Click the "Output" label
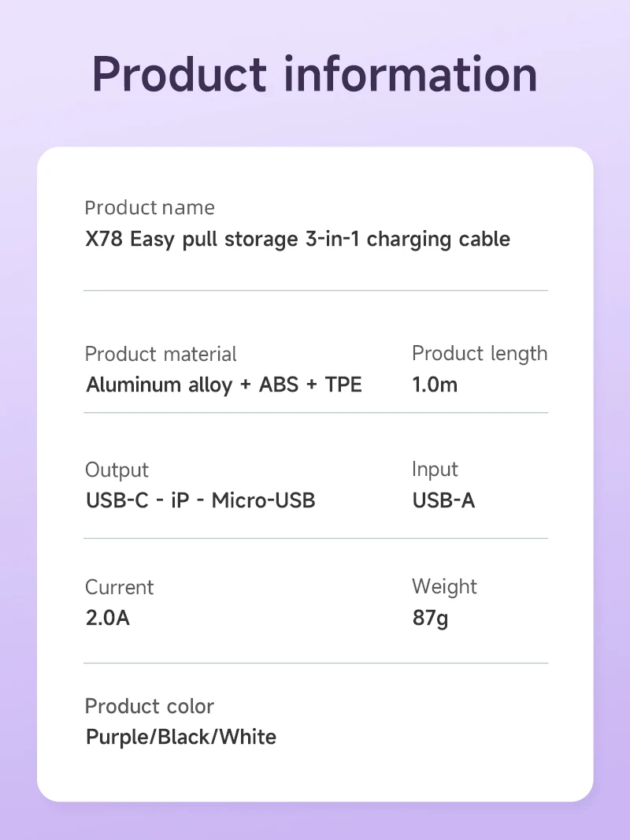 [x=117, y=470]
